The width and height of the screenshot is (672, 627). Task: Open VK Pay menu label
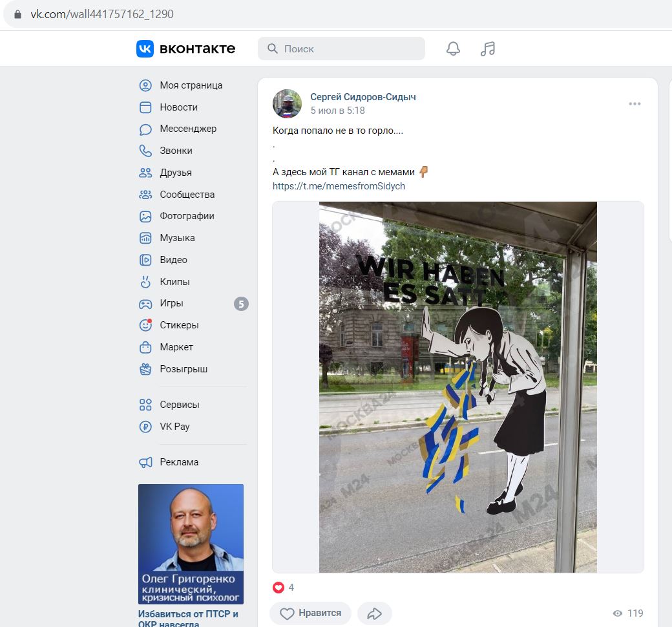point(175,426)
